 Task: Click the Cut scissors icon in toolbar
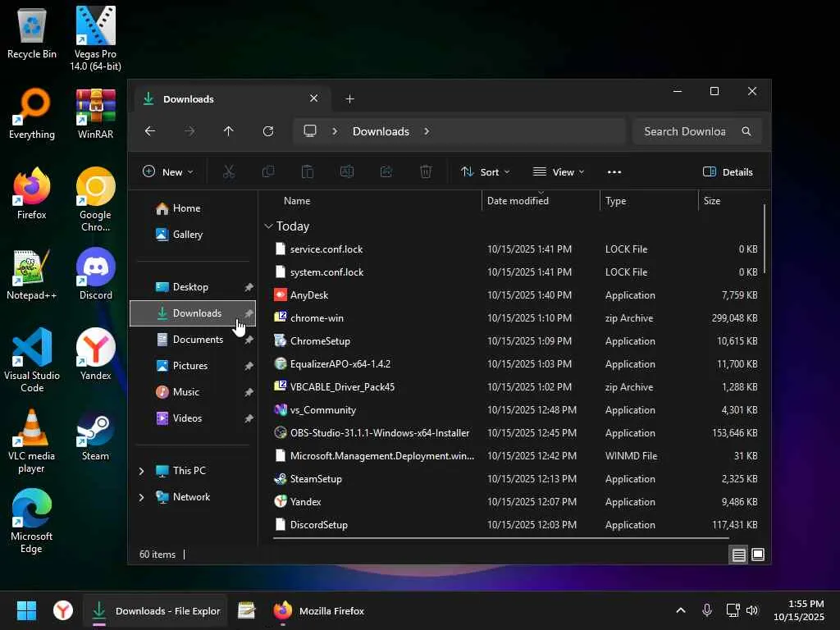pyautogui.click(x=229, y=172)
